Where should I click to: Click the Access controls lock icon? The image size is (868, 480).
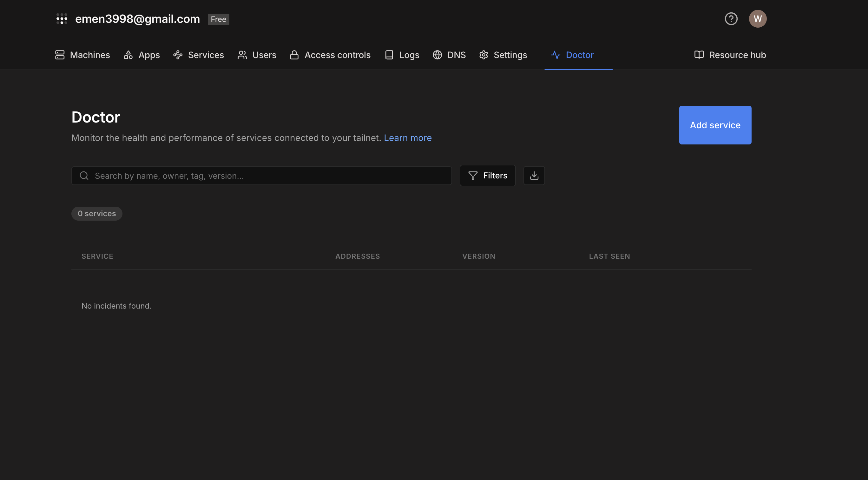tap(294, 55)
